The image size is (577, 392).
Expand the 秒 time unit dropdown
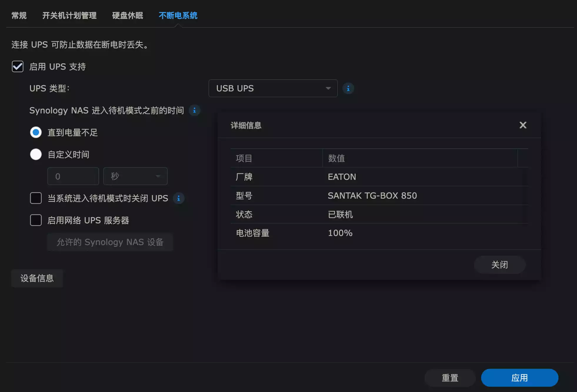pyautogui.click(x=135, y=176)
